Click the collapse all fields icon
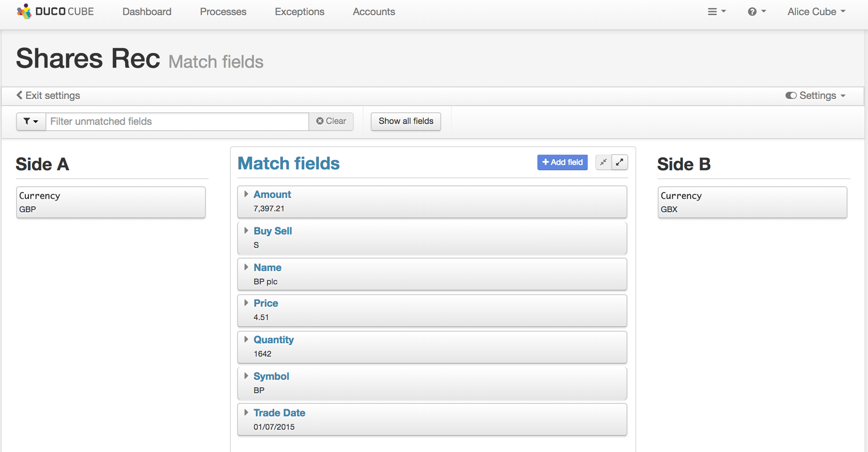868x452 pixels. pyautogui.click(x=603, y=162)
